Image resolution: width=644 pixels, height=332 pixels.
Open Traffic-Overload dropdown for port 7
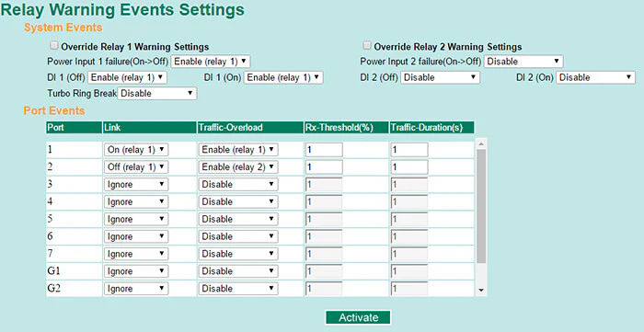(238, 254)
